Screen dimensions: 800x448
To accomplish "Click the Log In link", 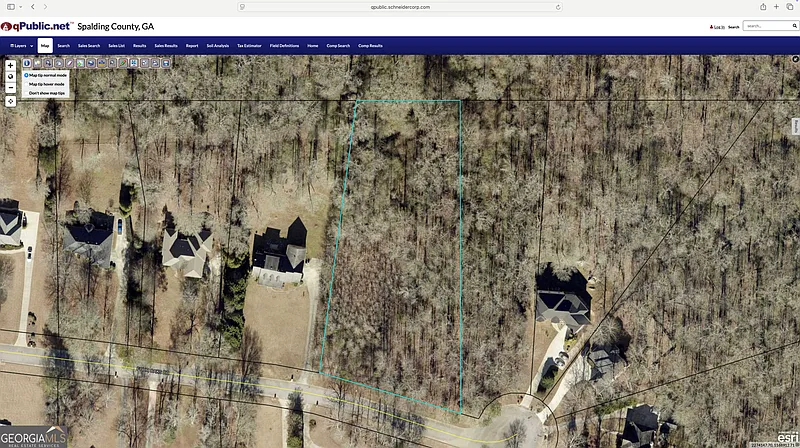I will click(x=718, y=26).
